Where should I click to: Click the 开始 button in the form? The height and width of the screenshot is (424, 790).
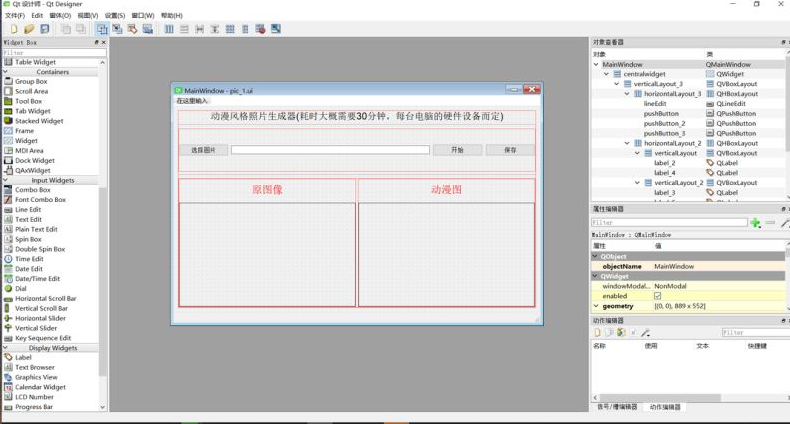[457, 150]
